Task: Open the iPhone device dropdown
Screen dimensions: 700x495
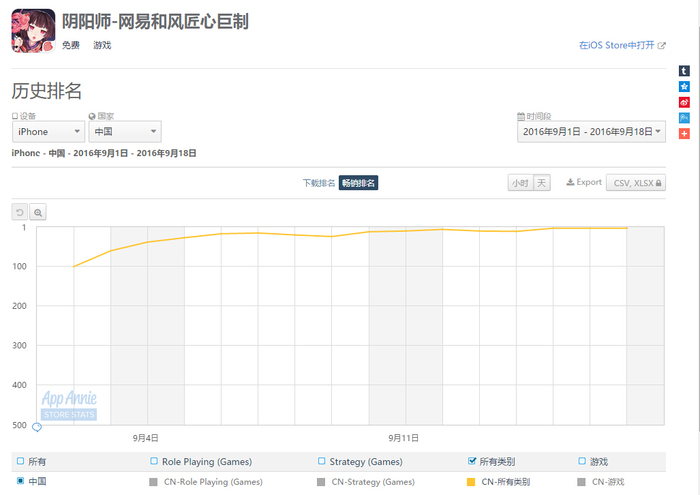Action: pyautogui.click(x=47, y=132)
